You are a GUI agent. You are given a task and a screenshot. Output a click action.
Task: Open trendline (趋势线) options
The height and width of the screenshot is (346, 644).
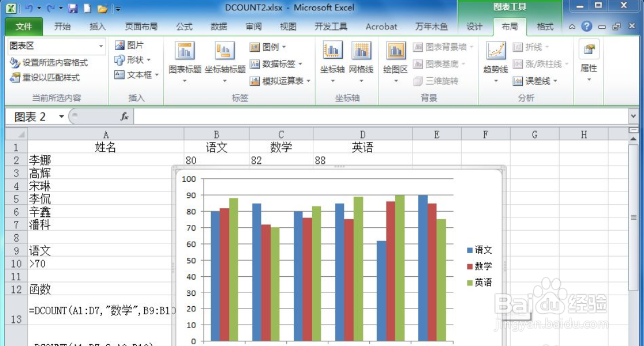point(496,62)
